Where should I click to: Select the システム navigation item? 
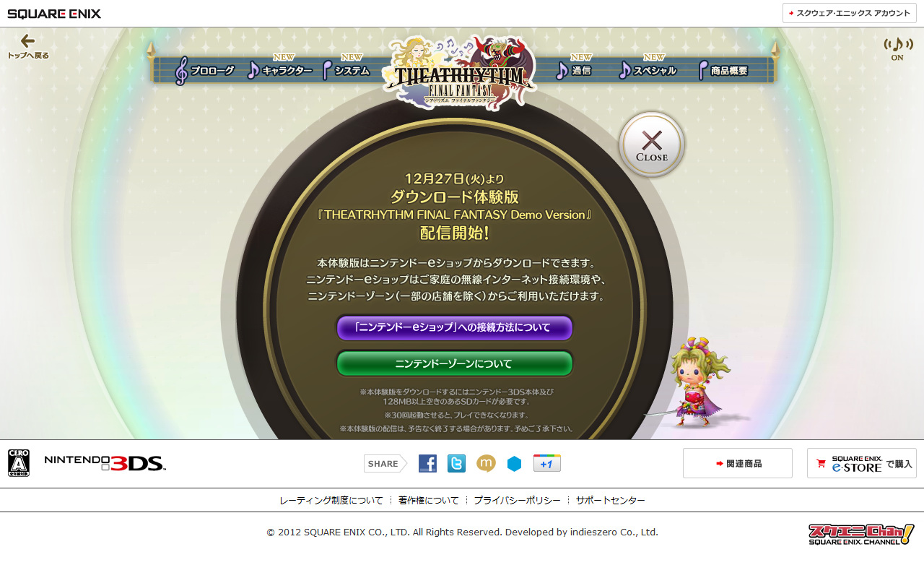[x=346, y=70]
